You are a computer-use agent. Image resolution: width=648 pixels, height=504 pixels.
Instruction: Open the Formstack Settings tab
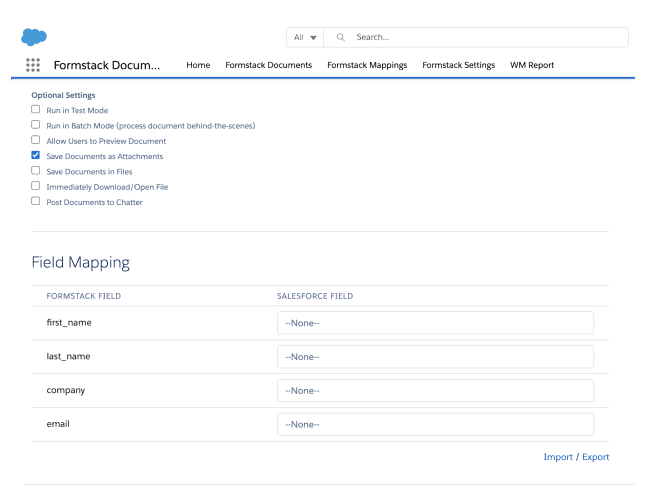click(458, 65)
